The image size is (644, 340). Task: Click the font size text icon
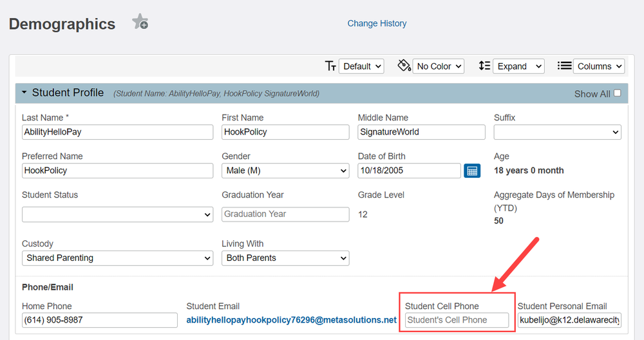pyautogui.click(x=330, y=66)
